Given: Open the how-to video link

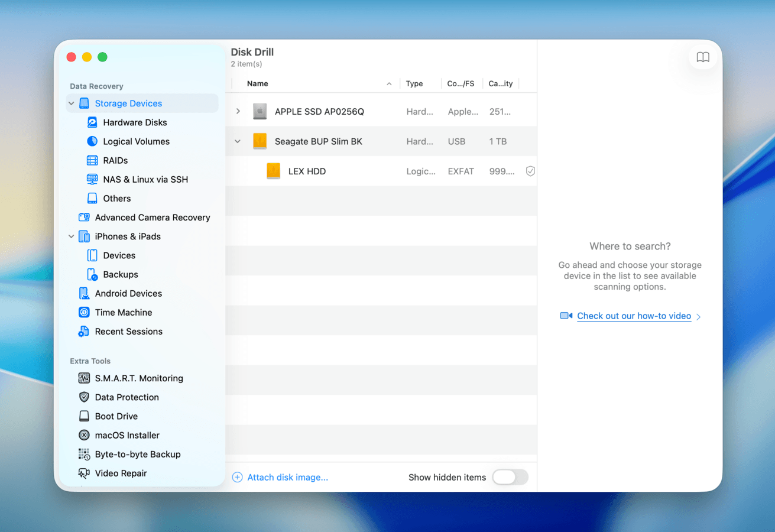Looking at the screenshot, I should pos(634,316).
